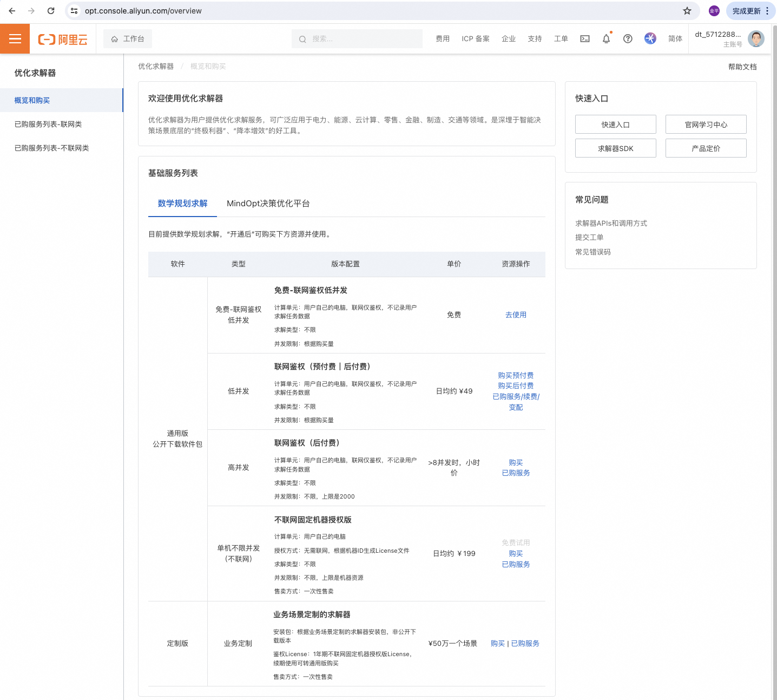
Task: Open 工单 menu in top bar
Action: (x=561, y=39)
